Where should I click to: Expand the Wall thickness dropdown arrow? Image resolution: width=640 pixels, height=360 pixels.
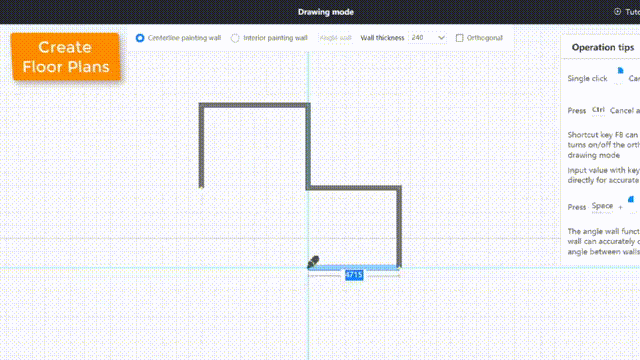coord(441,38)
